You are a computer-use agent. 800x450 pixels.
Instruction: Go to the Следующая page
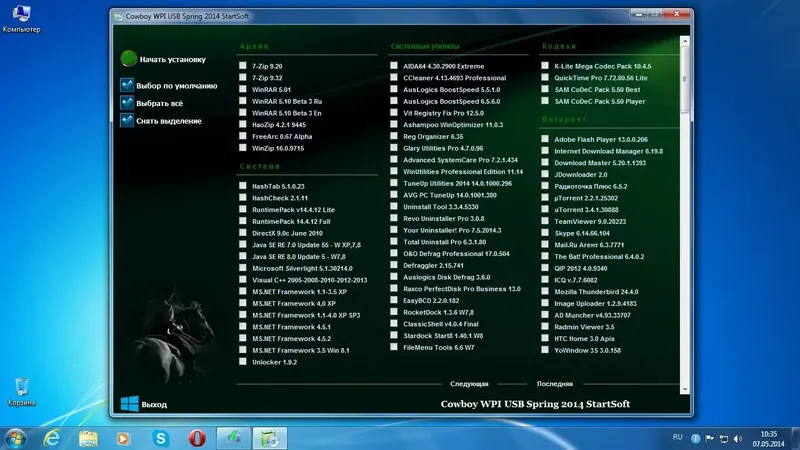pos(469,384)
